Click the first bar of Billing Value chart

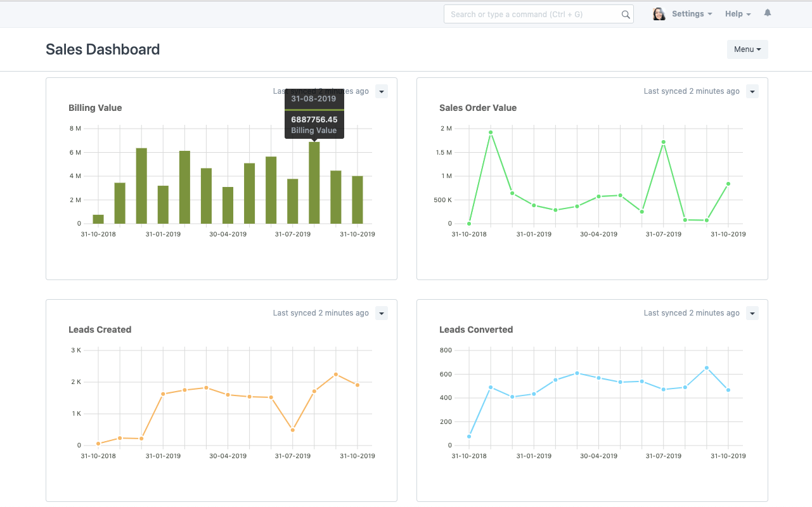pos(97,220)
